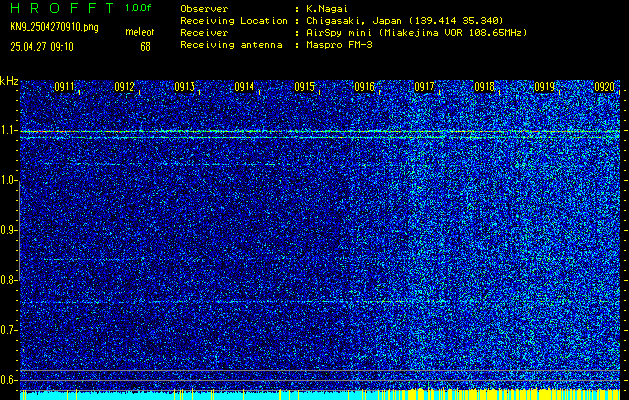This screenshot has height=400, width=629.
Task: Click the 0918 time marker
Action: pyautogui.click(x=485, y=87)
